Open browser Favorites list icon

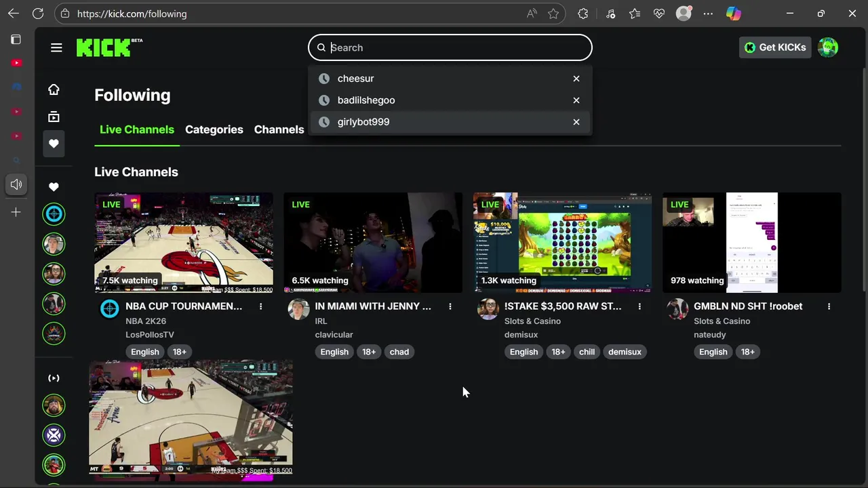pyautogui.click(x=635, y=14)
